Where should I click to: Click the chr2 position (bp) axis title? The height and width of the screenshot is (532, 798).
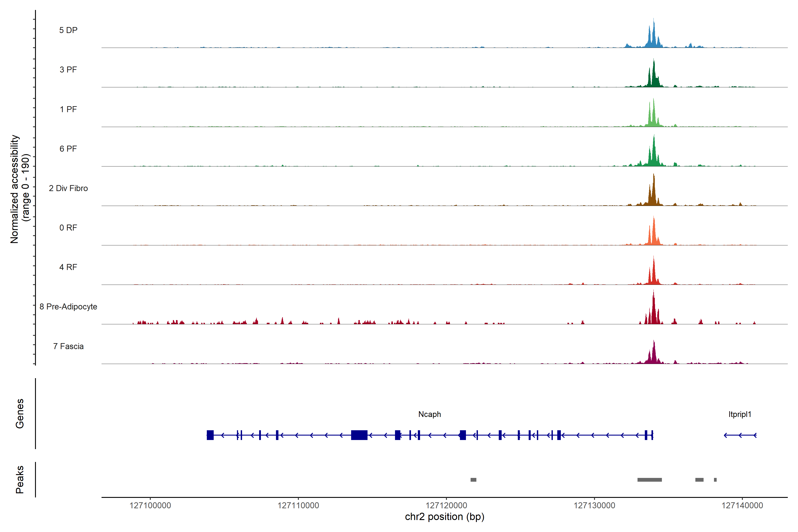pyautogui.click(x=444, y=517)
